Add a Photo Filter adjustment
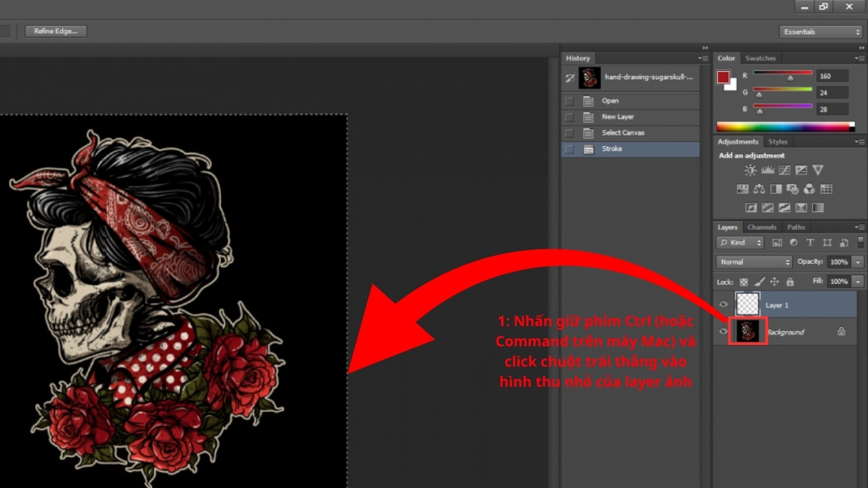The image size is (868, 488). click(792, 189)
